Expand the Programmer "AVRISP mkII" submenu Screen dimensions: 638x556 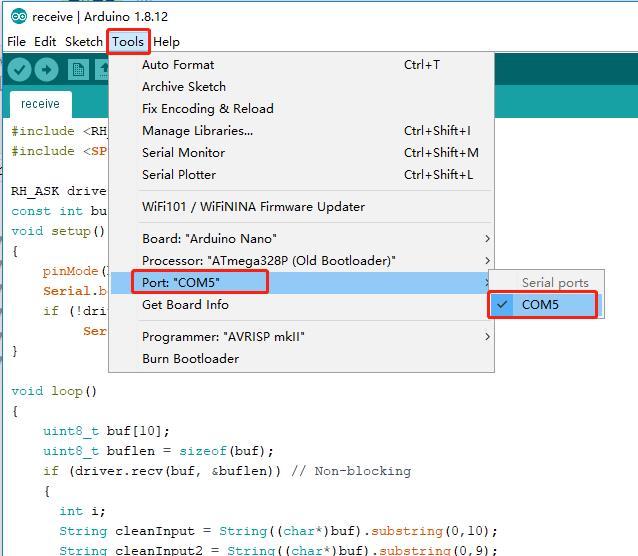301,337
